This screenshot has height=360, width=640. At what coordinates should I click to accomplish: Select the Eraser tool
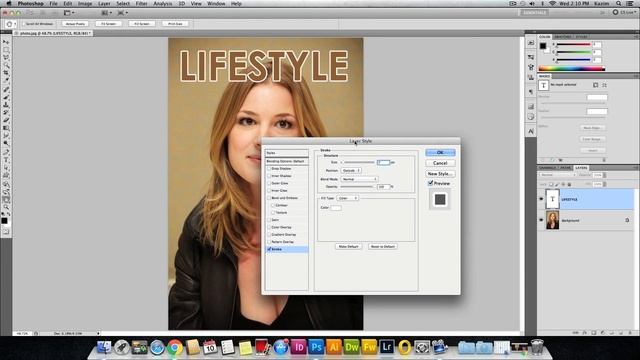pos(6,120)
